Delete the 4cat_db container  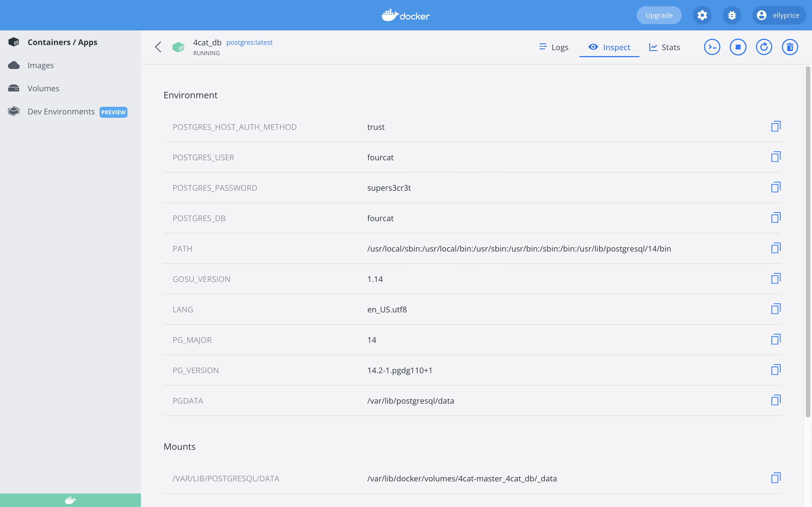(790, 47)
